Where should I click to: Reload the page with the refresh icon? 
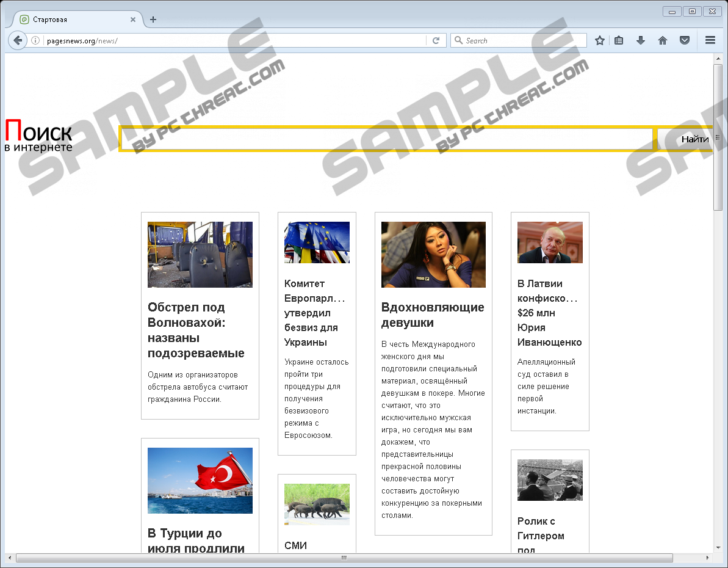436,40
